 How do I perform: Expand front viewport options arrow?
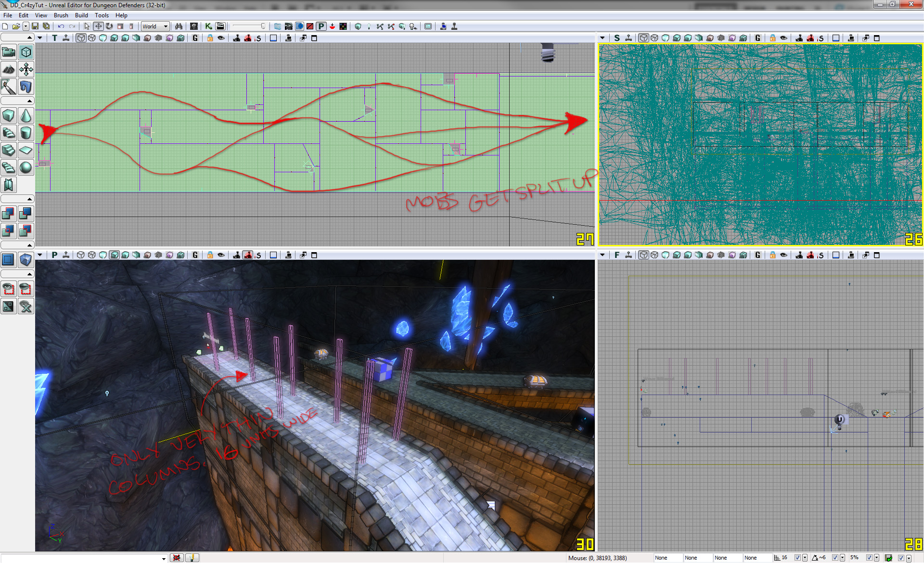603,255
